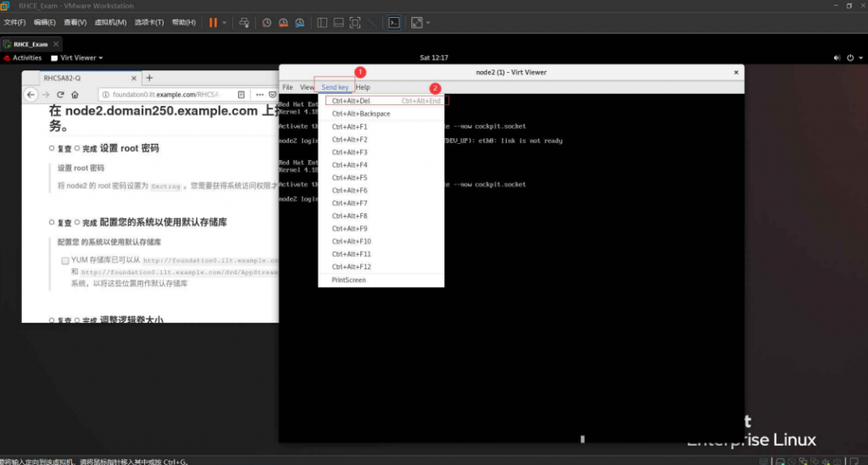Choose Ctrl+Alt+F1 from Send key menu
This screenshot has width=868, height=465.
click(381, 126)
